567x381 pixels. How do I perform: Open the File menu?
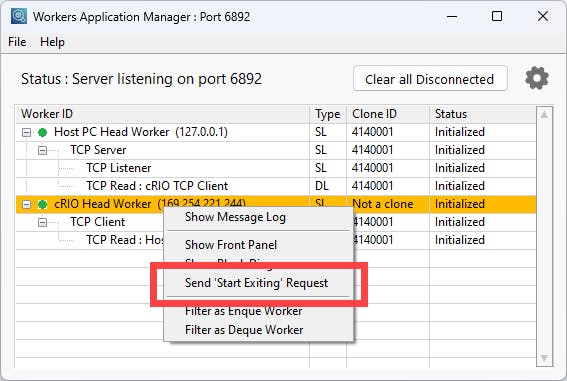pyautogui.click(x=17, y=42)
